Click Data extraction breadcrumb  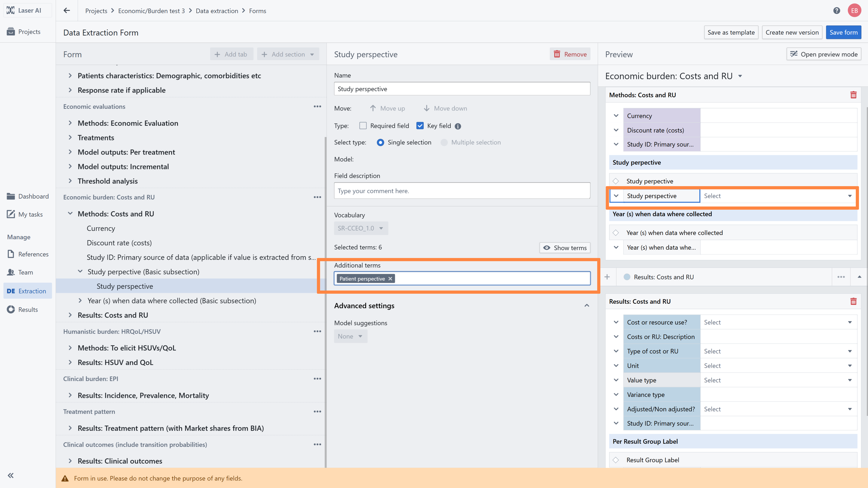(x=217, y=11)
